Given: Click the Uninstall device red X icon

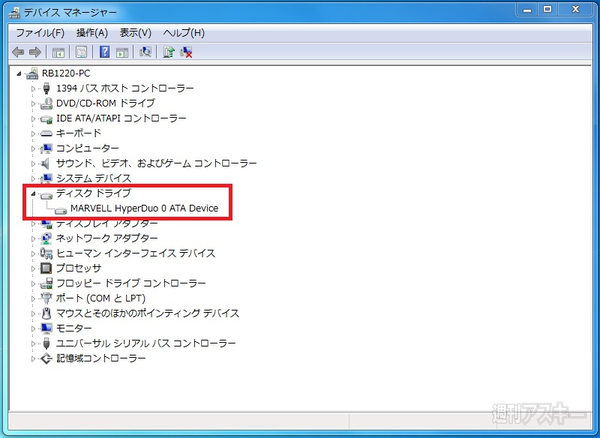Looking at the screenshot, I should click(x=186, y=52).
